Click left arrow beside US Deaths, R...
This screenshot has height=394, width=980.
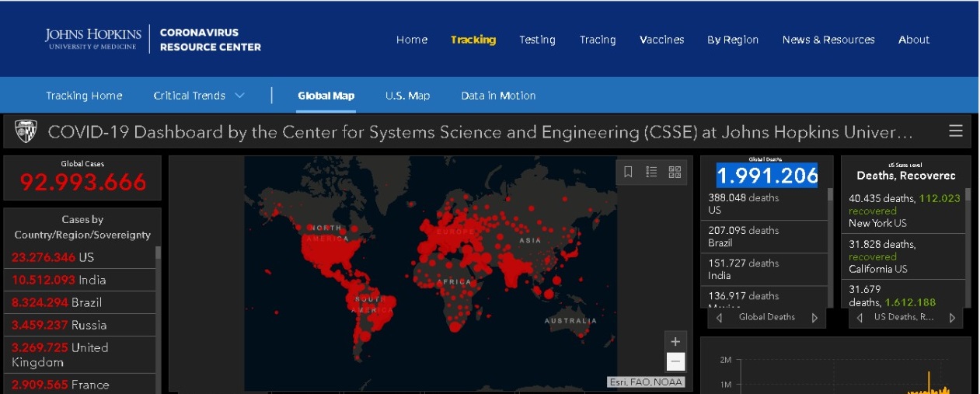(x=860, y=318)
